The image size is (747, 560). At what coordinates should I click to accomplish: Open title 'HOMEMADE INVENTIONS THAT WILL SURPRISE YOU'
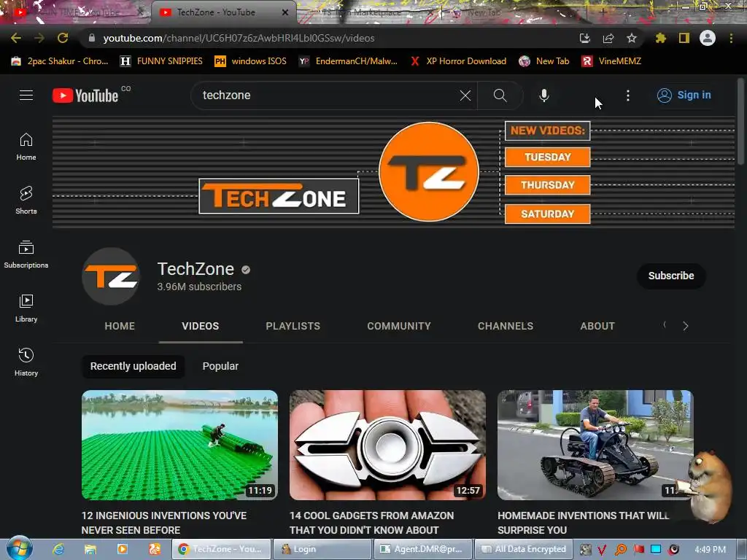pos(583,523)
